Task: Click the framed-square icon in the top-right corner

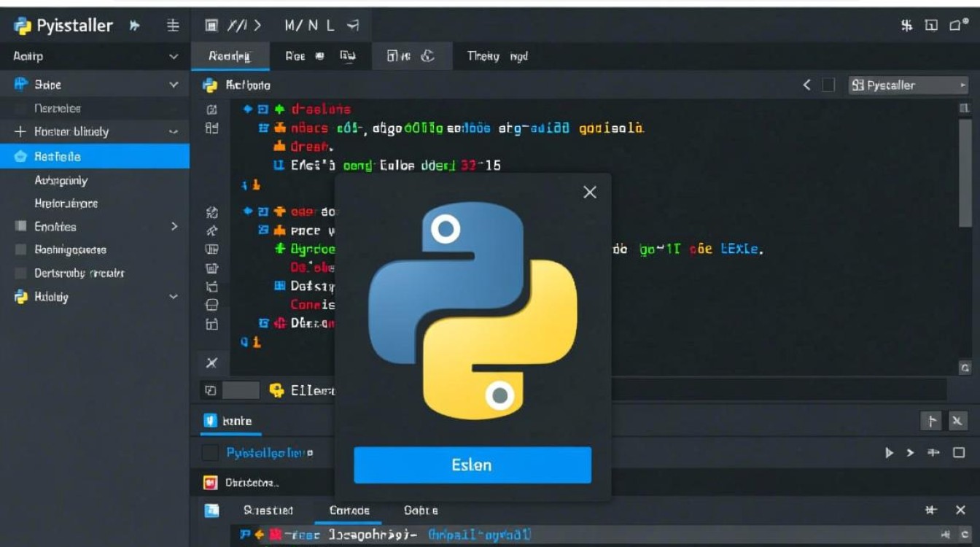Action: pos(931,26)
